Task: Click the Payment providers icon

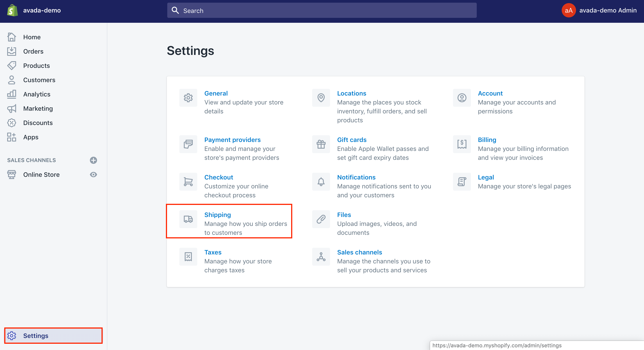Action: [188, 144]
